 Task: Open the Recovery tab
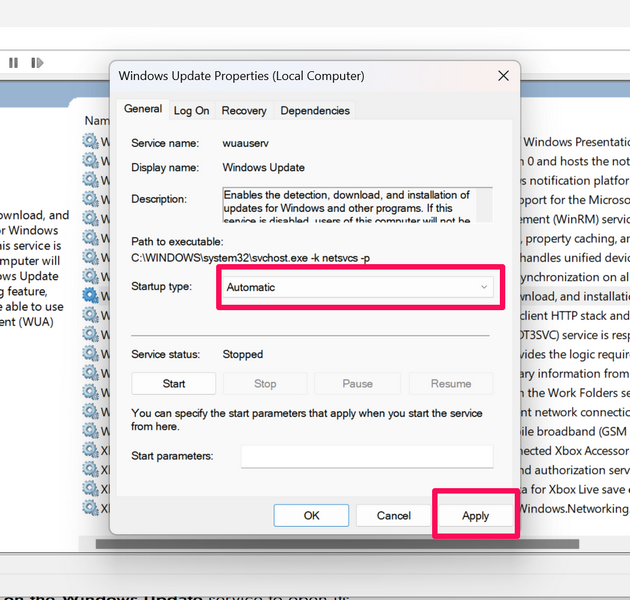click(x=244, y=111)
